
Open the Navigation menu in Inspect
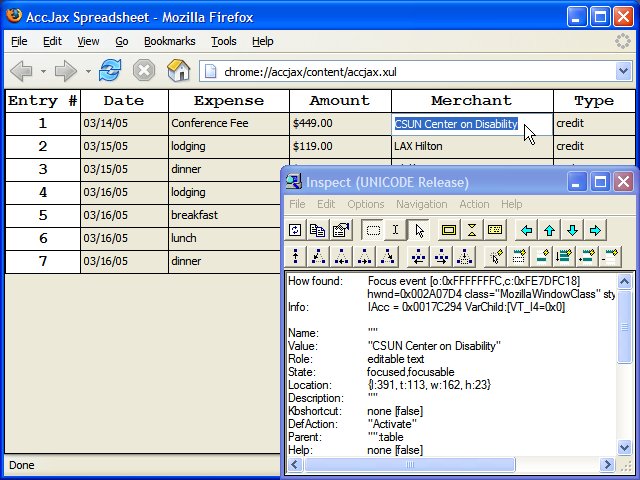tap(421, 204)
